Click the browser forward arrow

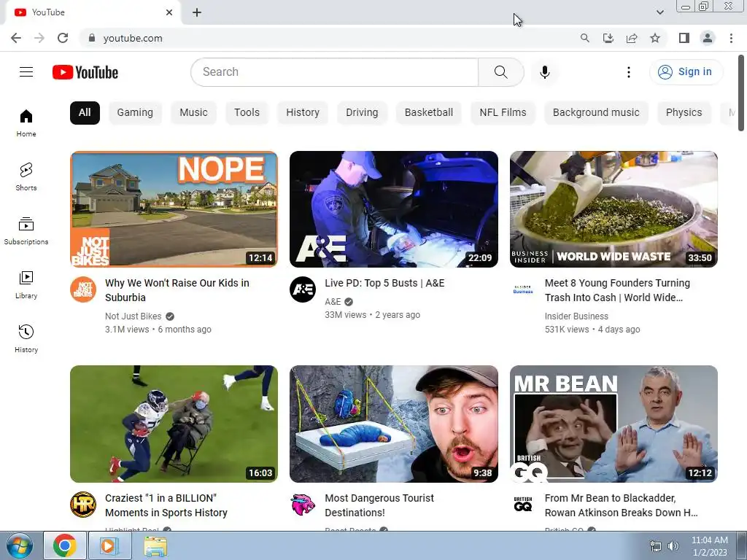click(39, 38)
